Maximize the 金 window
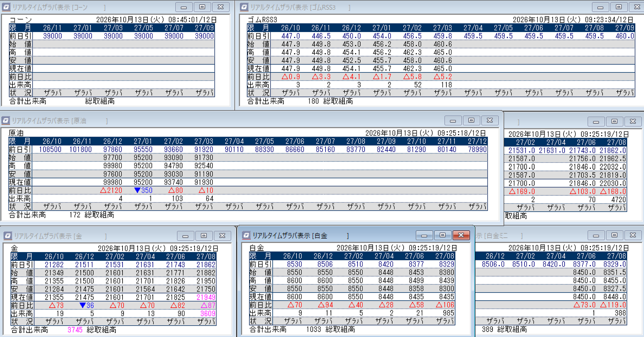The width and height of the screenshot is (644, 337). pyautogui.click(x=204, y=236)
